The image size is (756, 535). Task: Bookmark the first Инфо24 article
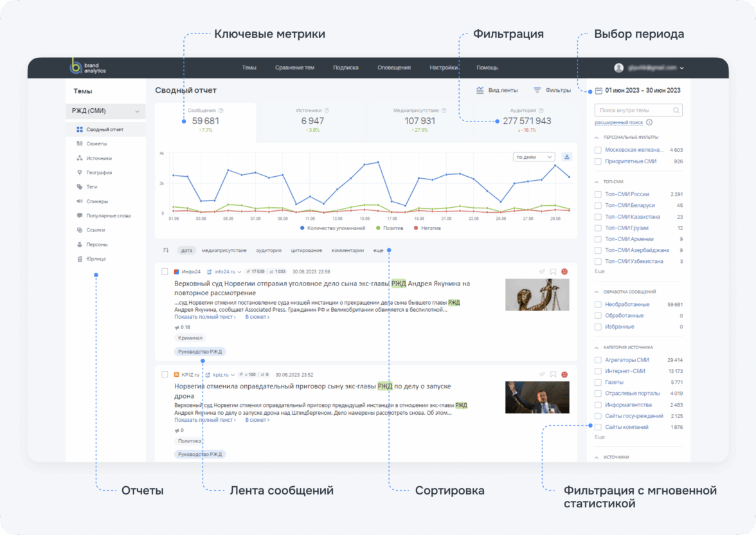553,271
